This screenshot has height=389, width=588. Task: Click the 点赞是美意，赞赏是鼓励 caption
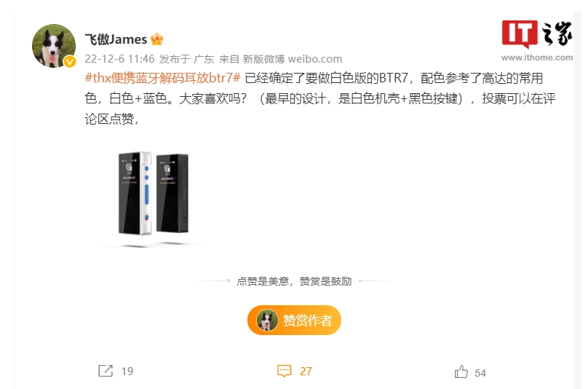click(294, 281)
